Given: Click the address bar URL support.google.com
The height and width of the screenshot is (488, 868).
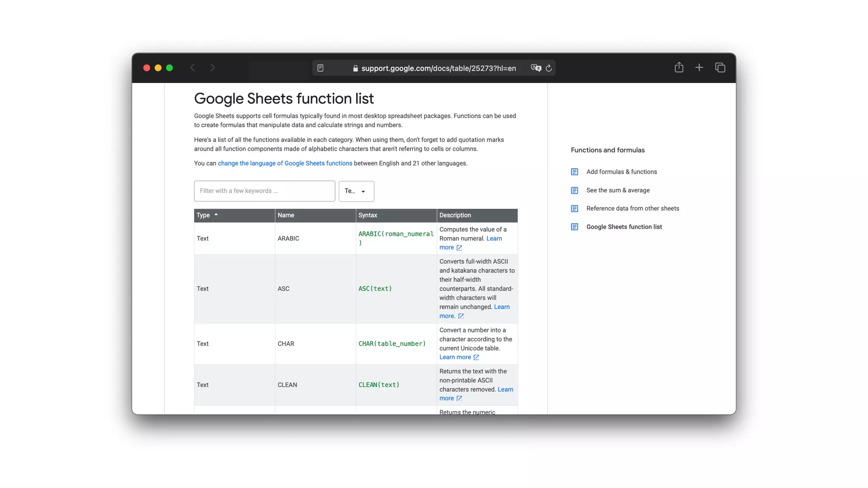Looking at the screenshot, I should pos(438,68).
